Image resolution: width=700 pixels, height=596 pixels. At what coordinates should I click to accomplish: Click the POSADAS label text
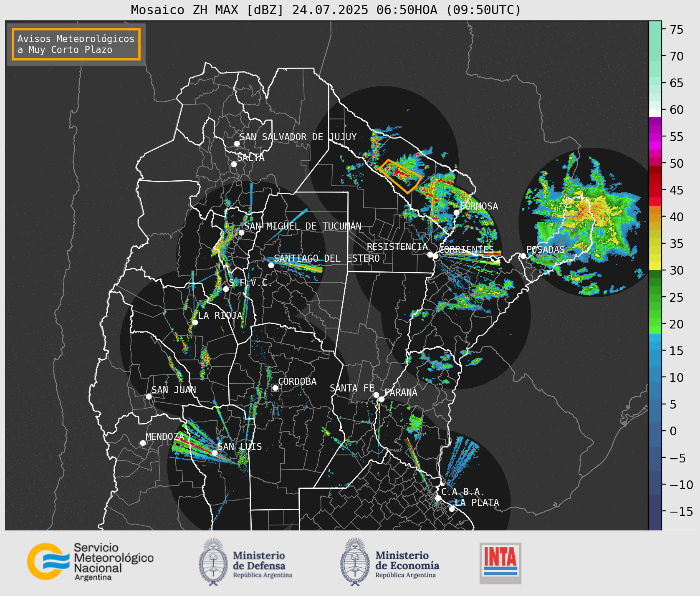(545, 250)
